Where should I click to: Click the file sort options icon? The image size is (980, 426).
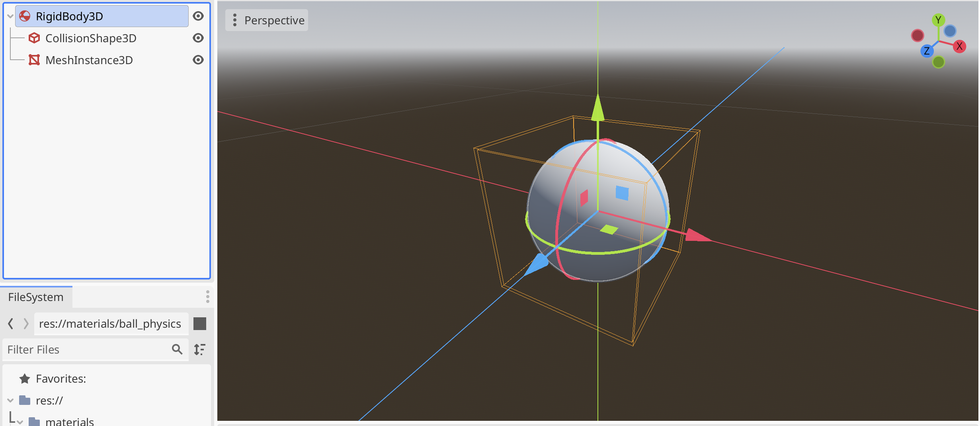click(x=200, y=350)
